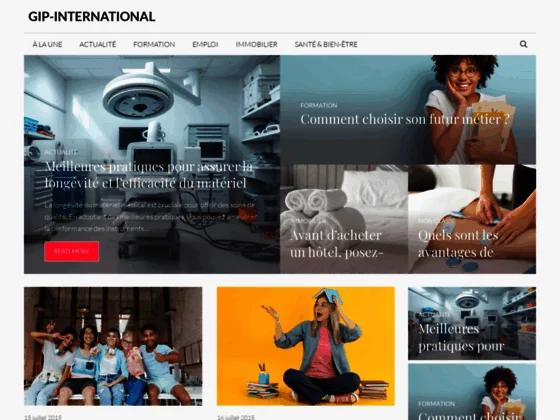Open sidebar card Meilleures pratiques pour
Viewport: 560px width, 420px height.
click(472, 323)
